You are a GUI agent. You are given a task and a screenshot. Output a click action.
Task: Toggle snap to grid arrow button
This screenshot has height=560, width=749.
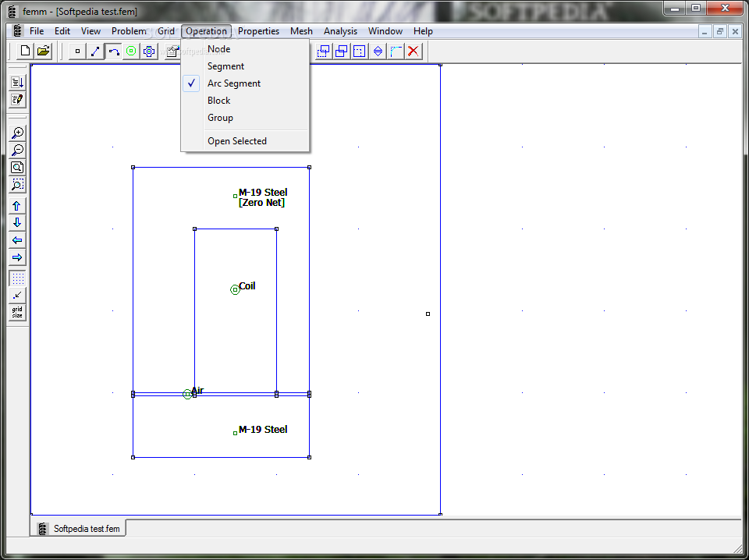tap(17, 296)
